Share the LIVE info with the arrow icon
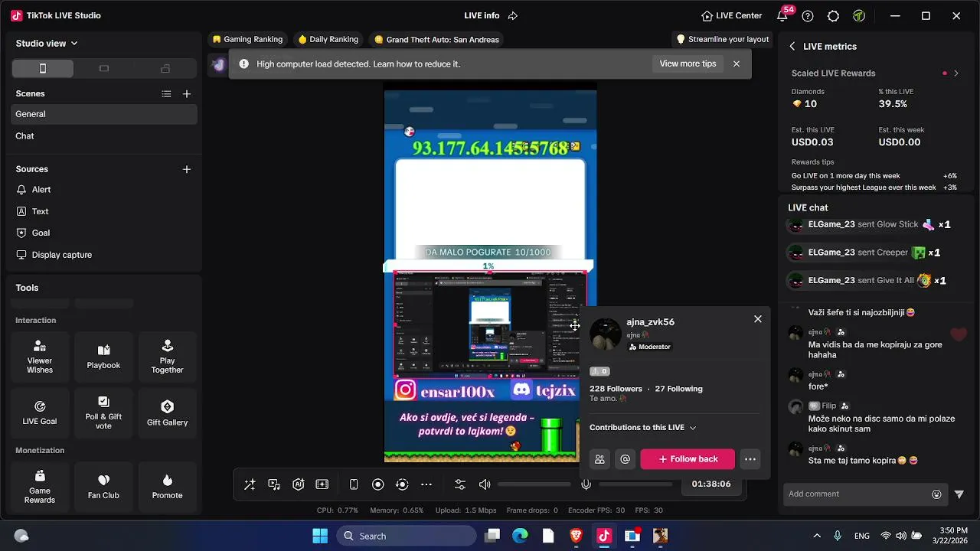This screenshot has width=980, height=551. (513, 15)
